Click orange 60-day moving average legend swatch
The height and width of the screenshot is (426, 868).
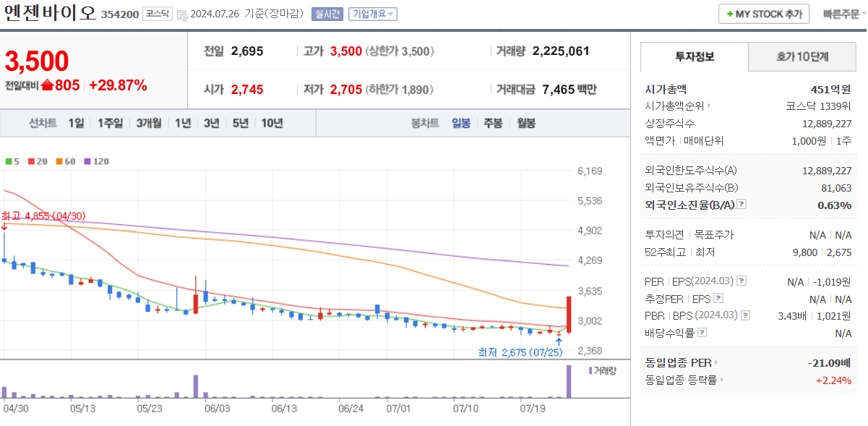tap(59, 161)
